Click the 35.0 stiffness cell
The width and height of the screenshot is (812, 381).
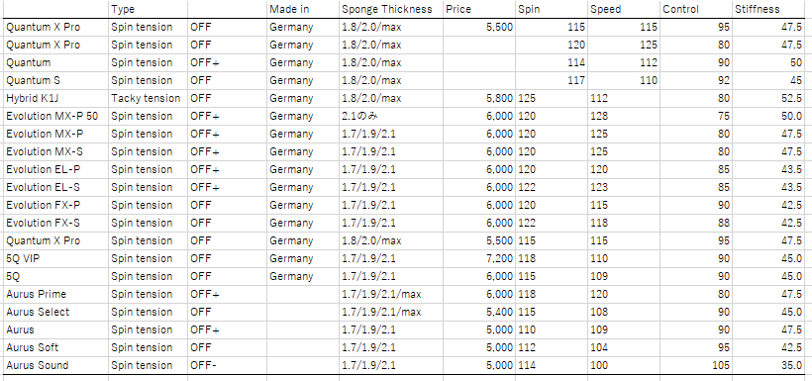tap(772, 365)
